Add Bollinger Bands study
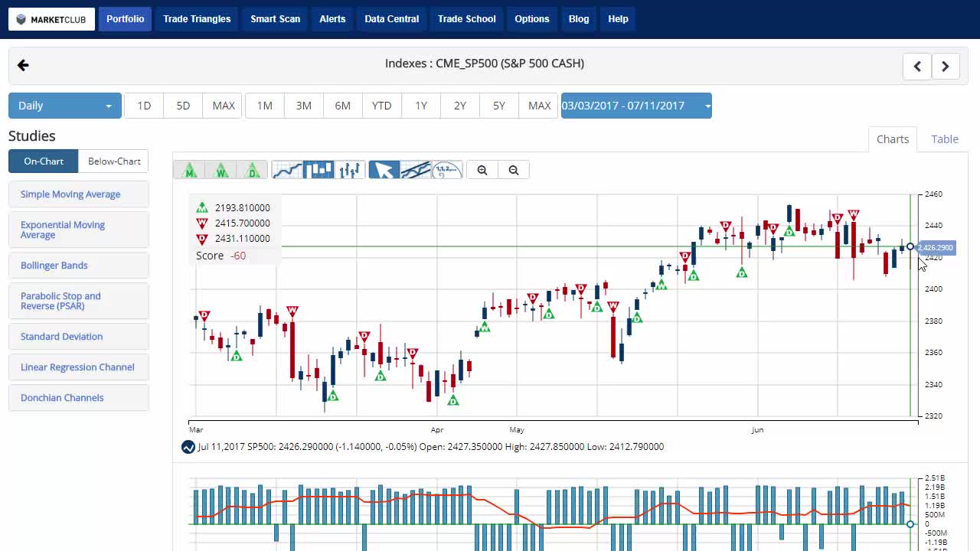The image size is (980, 551). pos(79,266)
